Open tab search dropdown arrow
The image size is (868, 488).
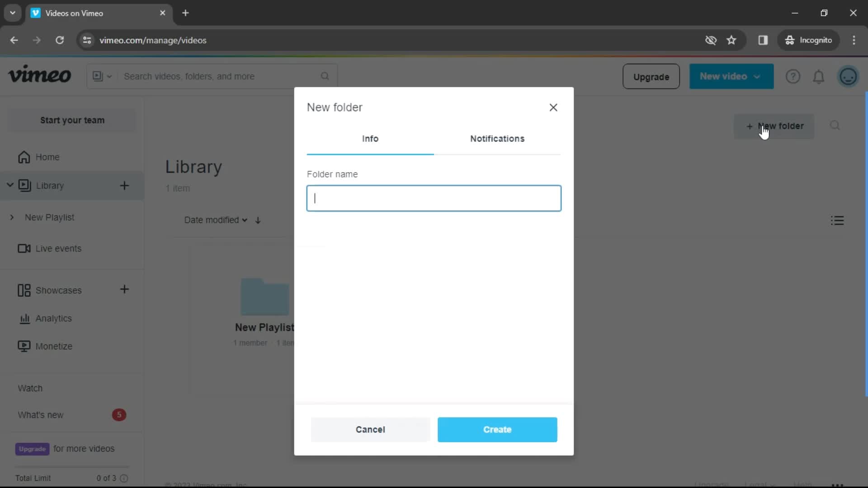tap(13, 13)
